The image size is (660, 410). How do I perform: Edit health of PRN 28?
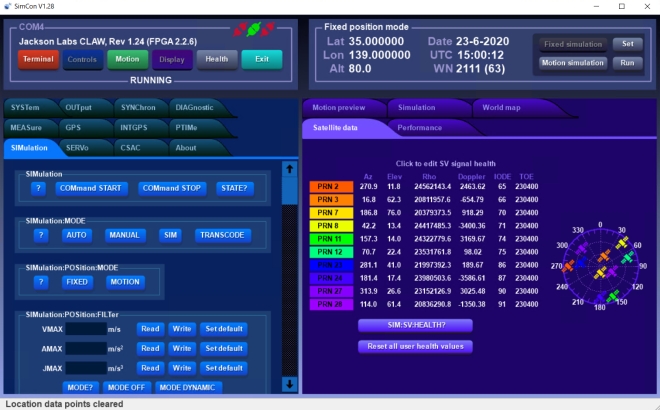[331, 304]
